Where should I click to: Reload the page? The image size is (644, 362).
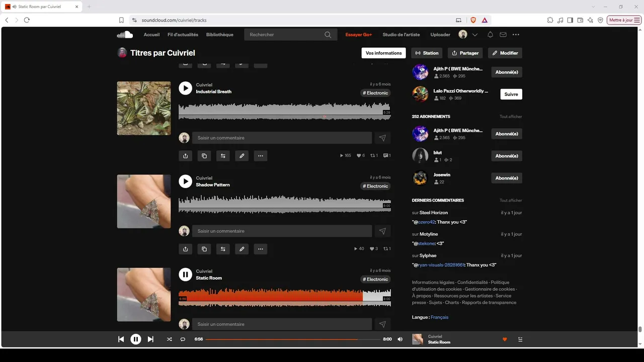(27, 20)
